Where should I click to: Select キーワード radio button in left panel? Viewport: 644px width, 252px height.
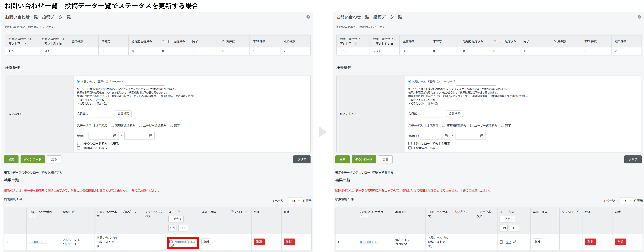107,81
